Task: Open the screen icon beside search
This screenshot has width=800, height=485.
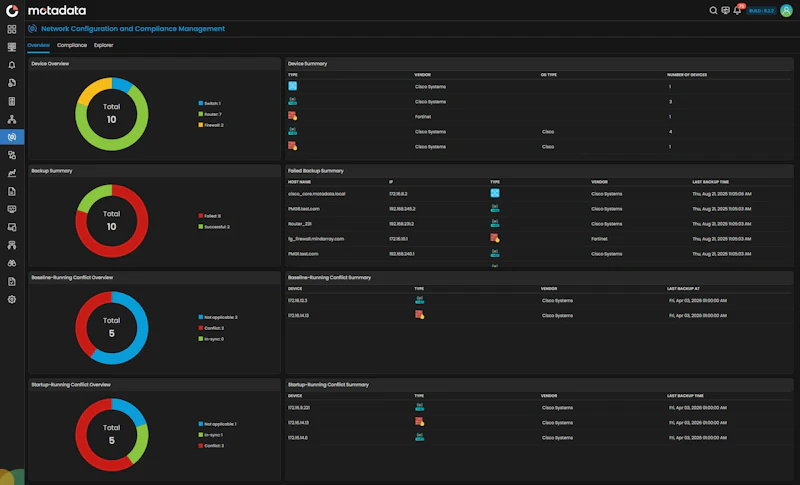Action: 725,10
